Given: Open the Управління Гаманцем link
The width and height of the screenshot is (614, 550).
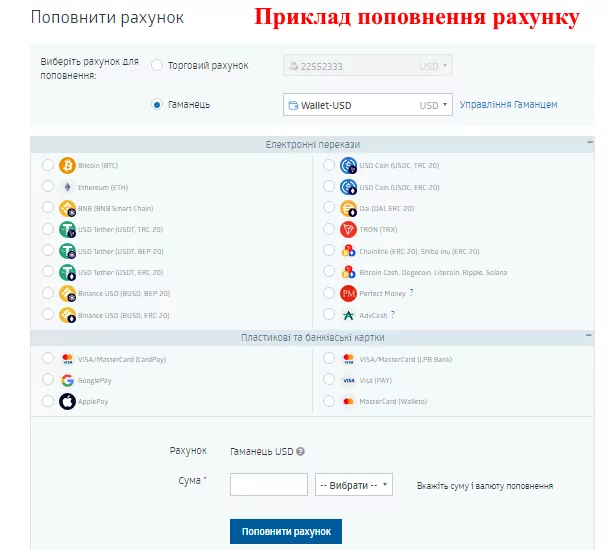Looking at the screenshot, I should 508,105.
